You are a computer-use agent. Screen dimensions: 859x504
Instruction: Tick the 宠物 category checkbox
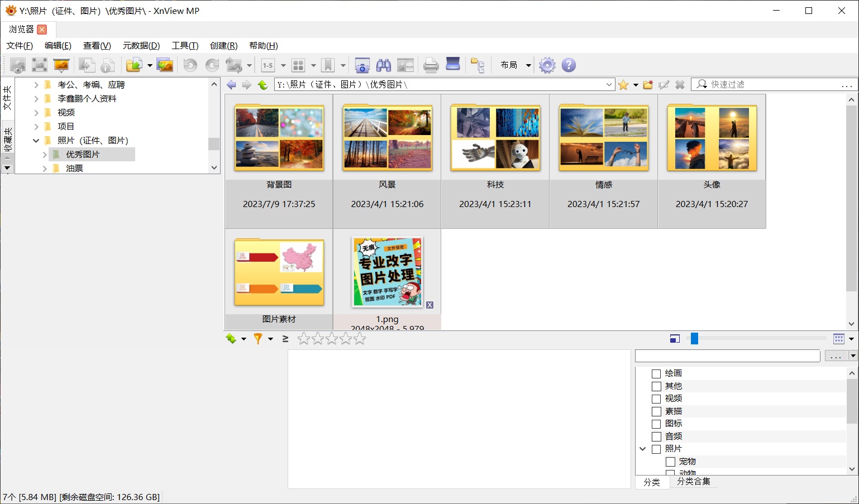coord(670,462)
